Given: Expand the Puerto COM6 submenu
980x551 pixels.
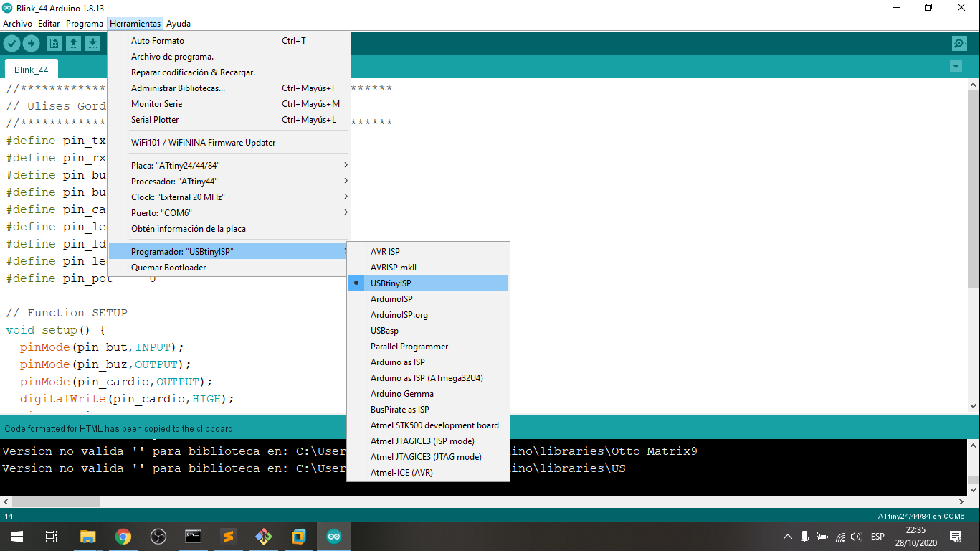Looking at the screenshot, I should [x=229, y=213].
